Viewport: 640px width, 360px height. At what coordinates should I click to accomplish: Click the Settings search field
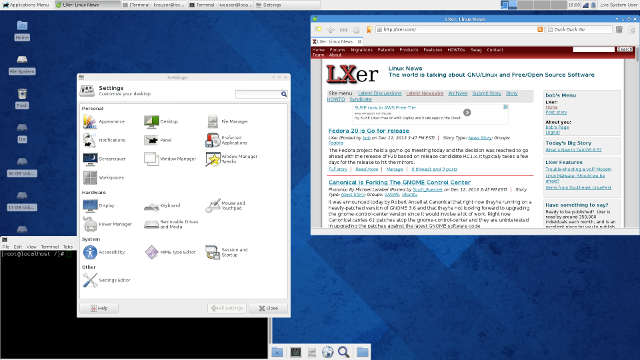(x=261, y=94)
